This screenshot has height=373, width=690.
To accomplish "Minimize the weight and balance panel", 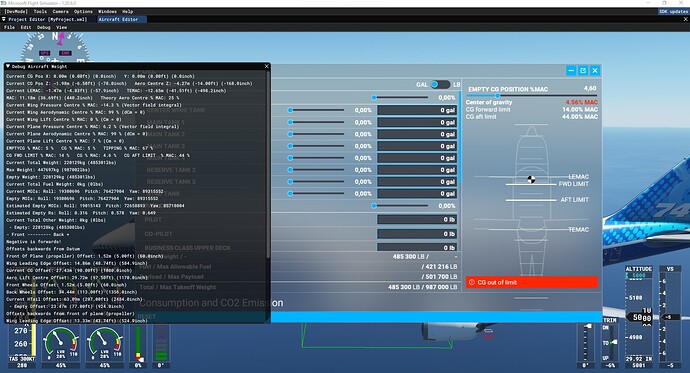I will (x=571, y=70).
